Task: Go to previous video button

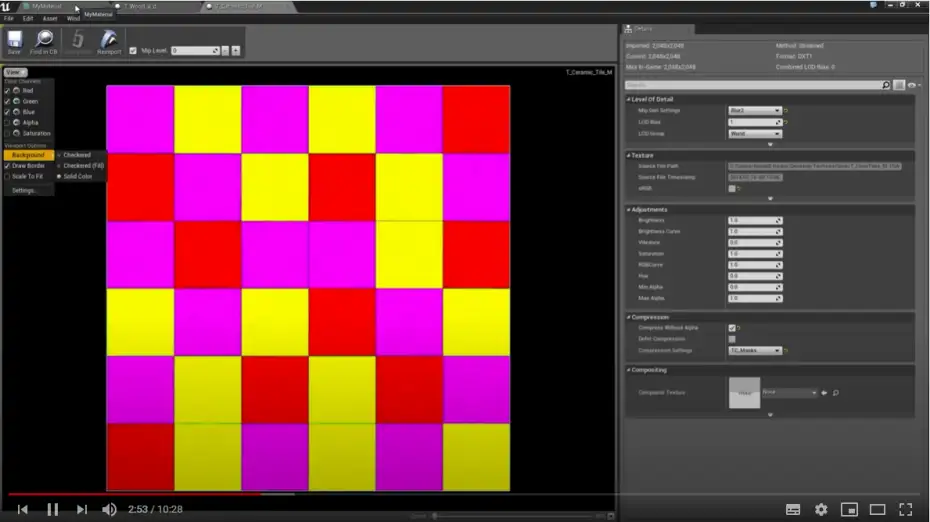Action: pyautogui.click(x=23, y=510)
